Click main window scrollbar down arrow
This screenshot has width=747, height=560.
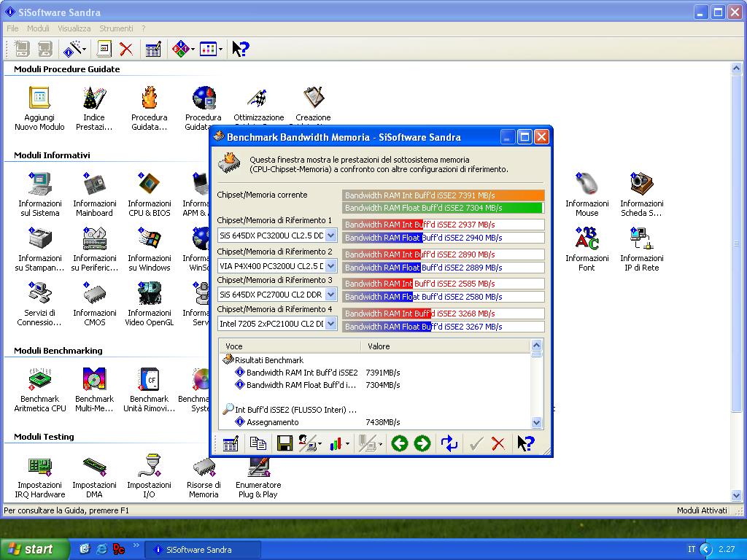[736, 495]
